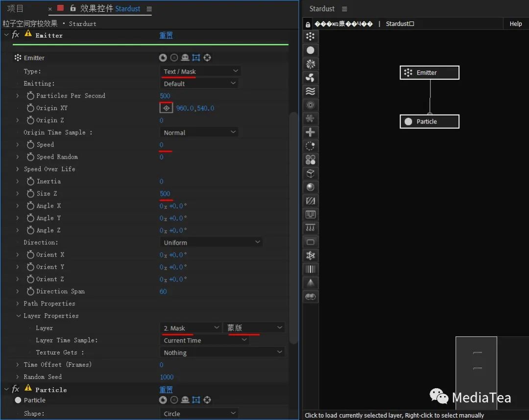Select the Emitter node in graph
This screenshot has height=420, width=529.
[430, 72]
